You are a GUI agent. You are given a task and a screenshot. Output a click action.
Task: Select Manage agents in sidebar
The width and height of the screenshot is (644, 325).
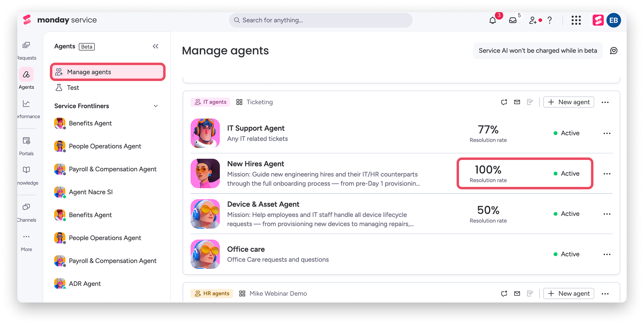(108, 72)
